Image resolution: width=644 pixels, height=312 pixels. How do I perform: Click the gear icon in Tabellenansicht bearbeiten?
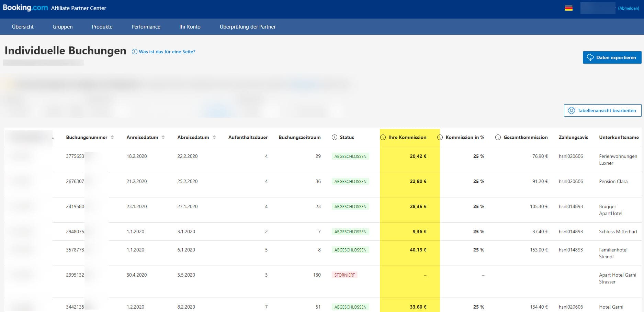pyautogui.click(x=571, y=110)
